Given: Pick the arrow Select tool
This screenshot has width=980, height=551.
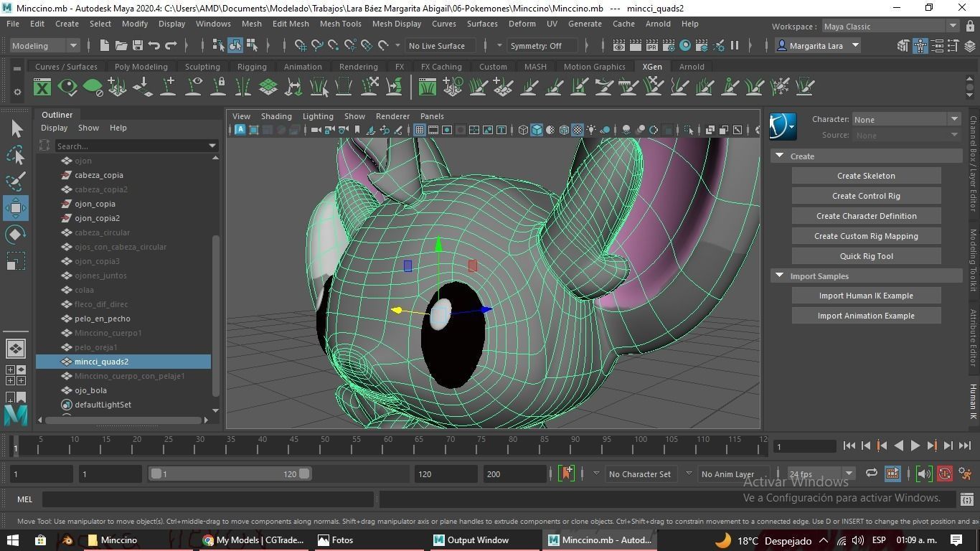Looking at the screenshot, I should tap(16, 128).
